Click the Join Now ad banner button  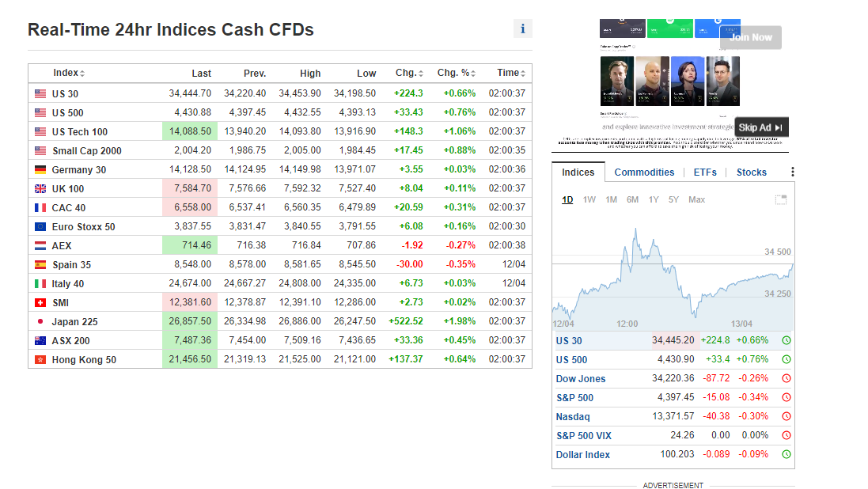click(x=750, y=37)
